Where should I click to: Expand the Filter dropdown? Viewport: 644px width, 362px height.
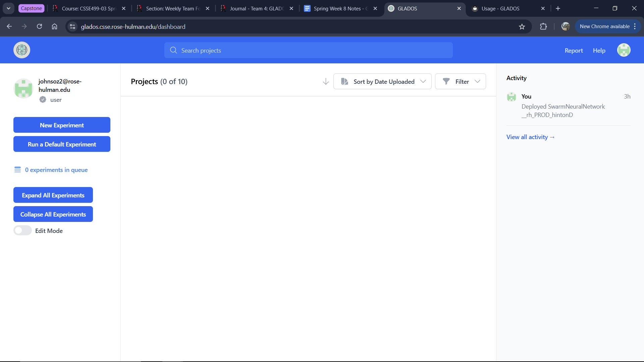460,81
